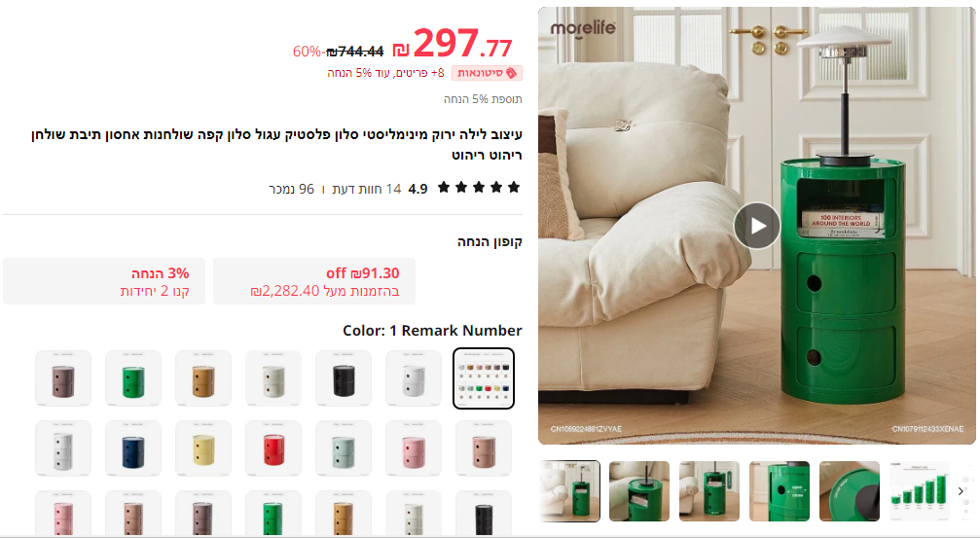Click the five-star rating icons
The width and height of the screenshot is (980, 538).
(x=479, y=188)
